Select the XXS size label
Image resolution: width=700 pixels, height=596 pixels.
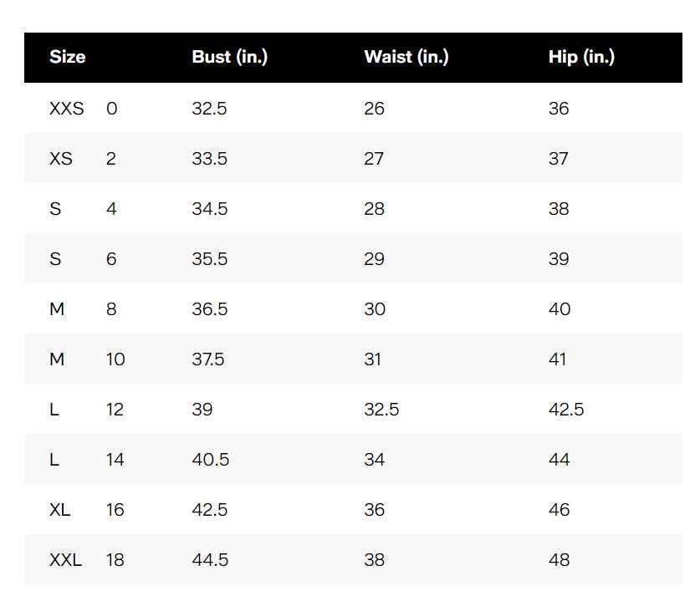coord(66,109)
